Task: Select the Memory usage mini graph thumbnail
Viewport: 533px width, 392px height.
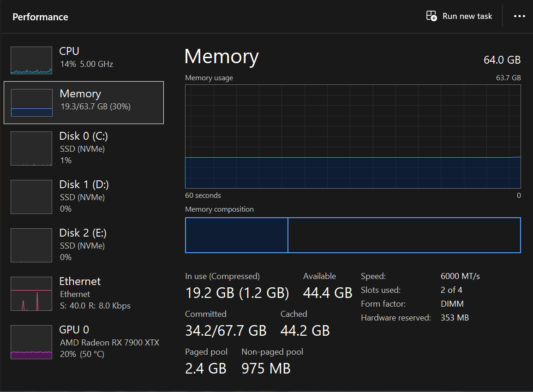Action: tap(32, 102)
